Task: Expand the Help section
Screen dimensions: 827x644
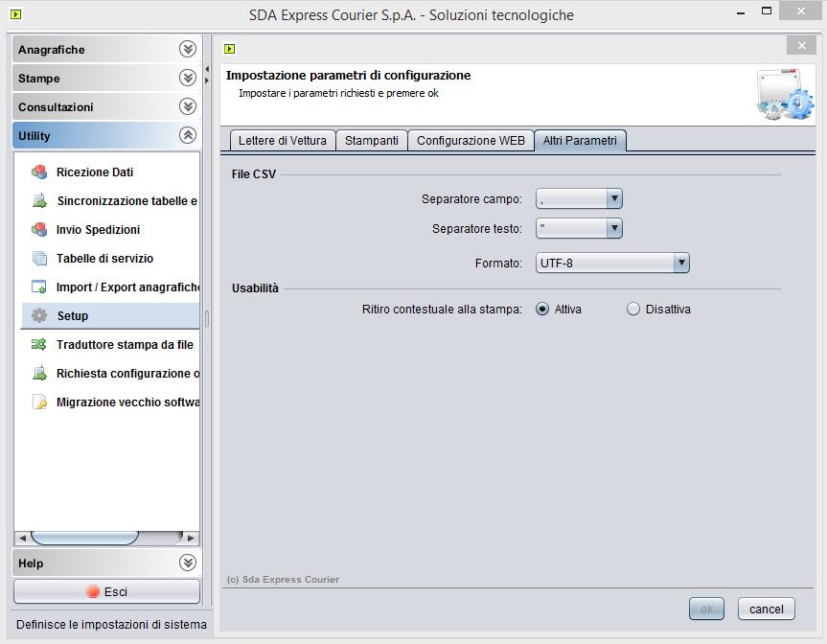Action: tap(187, 563)
